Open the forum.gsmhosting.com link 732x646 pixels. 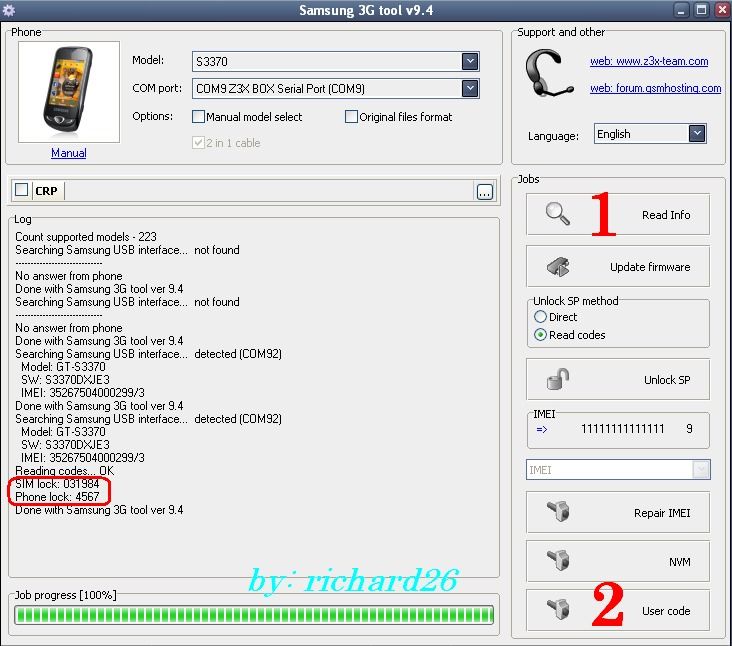tap(655, 88)
